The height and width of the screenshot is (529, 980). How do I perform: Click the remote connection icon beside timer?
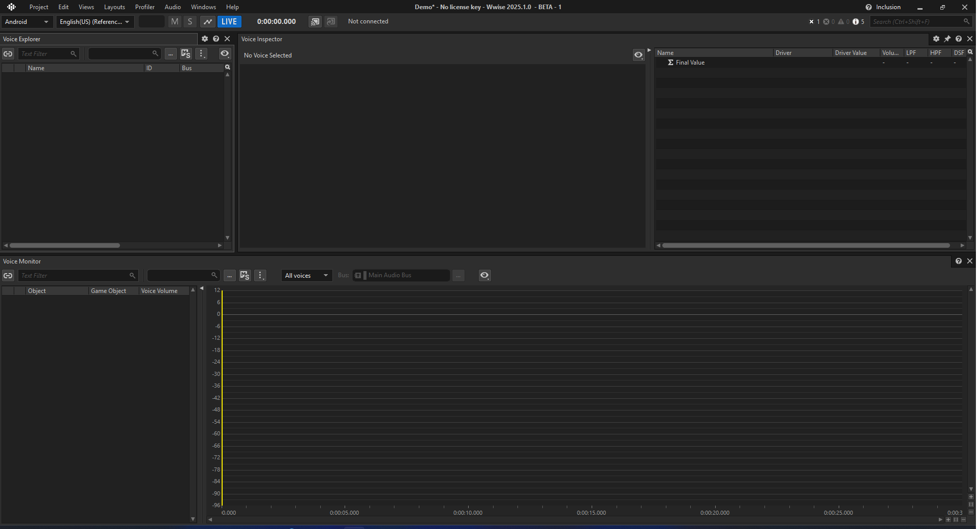click(315, 21)
